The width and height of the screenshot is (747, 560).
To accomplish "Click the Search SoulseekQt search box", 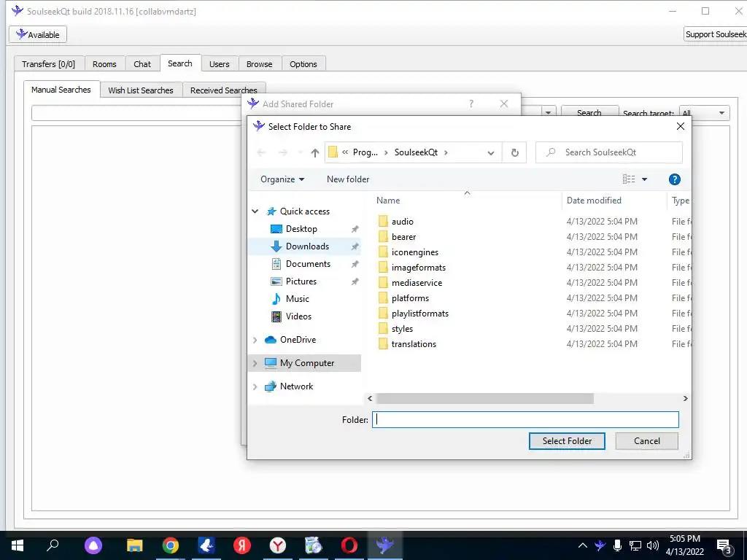I will [609, 152].
